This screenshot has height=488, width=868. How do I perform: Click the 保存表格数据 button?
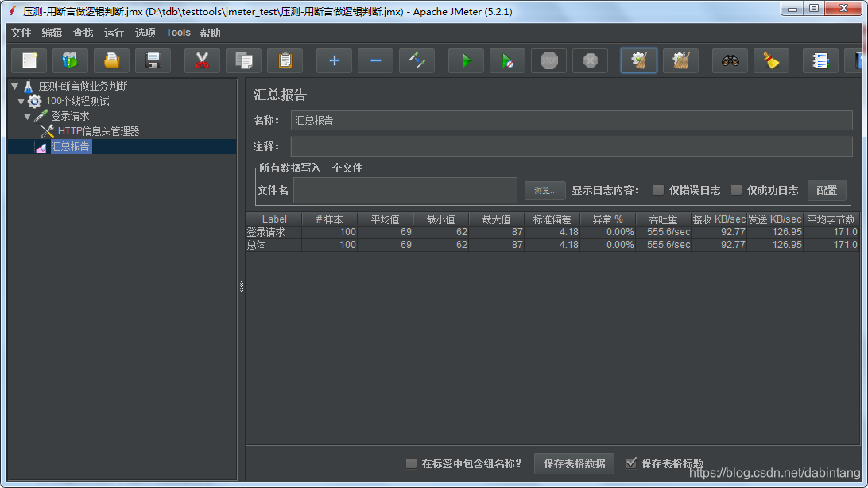[x=574, y=463]
